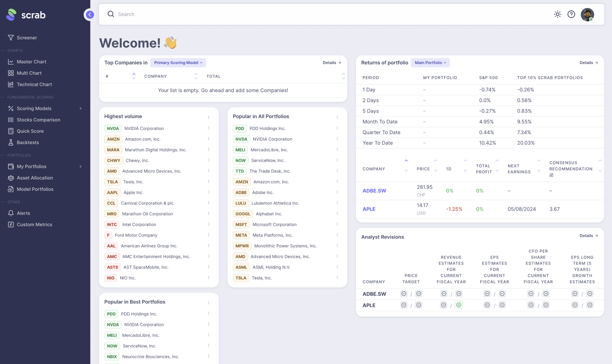This screenshot has width=612, height=364.
Task: Click the Model Portfolios icon
Action: [11, 189]
